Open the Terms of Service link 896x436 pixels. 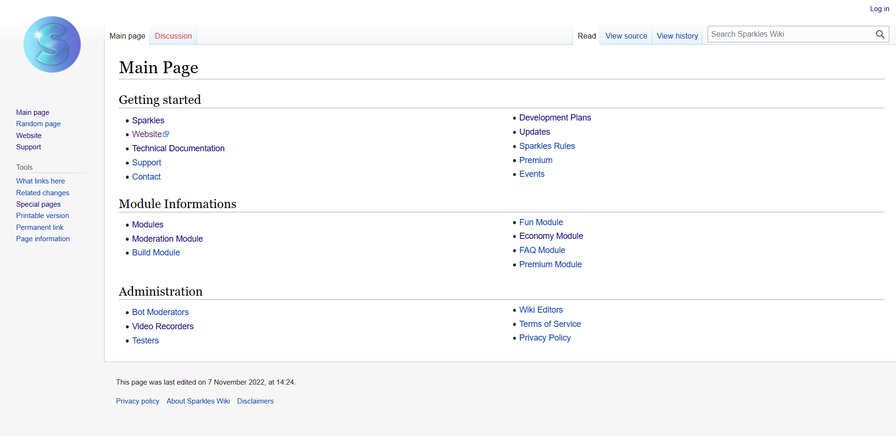click(x=549, y=324)
